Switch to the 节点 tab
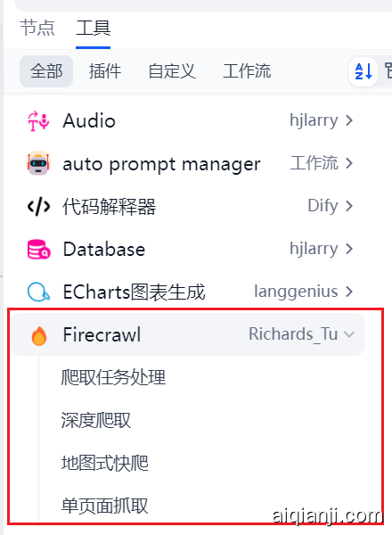Screen dimensions: 392x535 pyautogui.click(x=37, y=28)
